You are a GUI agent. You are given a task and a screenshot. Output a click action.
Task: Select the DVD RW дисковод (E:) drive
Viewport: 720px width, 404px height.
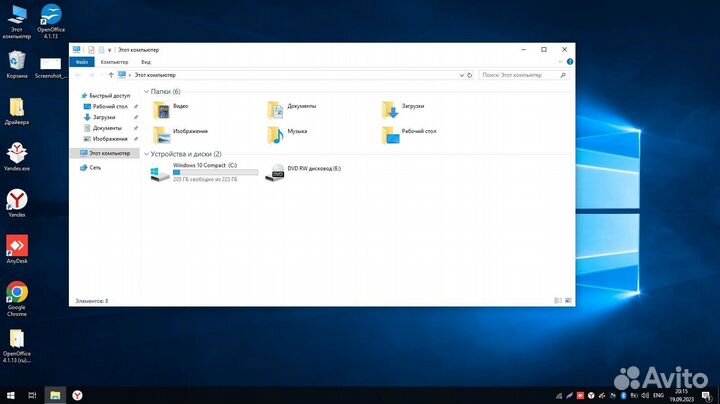tap(303, 172)
